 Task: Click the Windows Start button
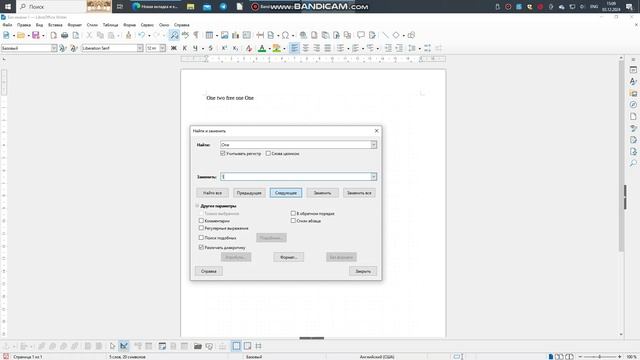pos(8,7)
